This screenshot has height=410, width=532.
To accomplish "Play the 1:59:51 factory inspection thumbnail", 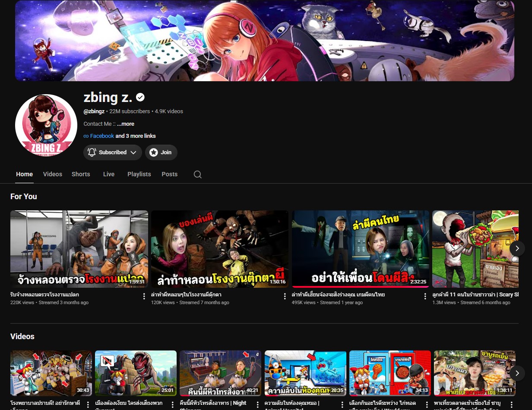I will pos(79,249).
